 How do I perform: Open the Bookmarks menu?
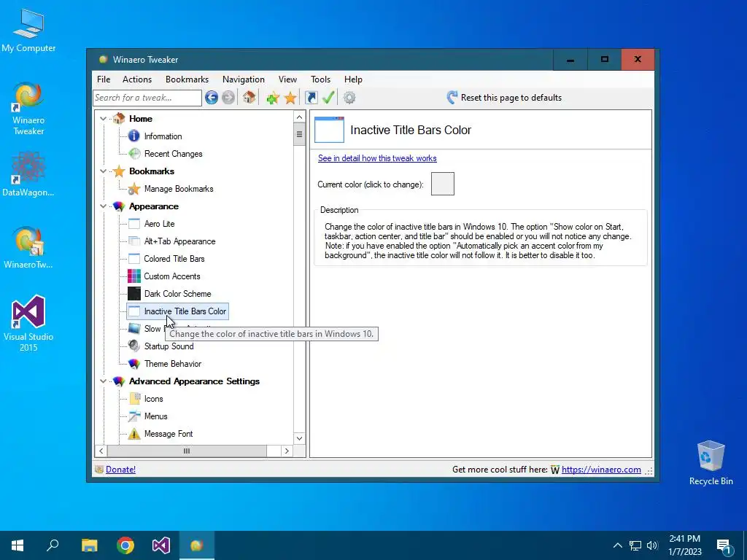tap(187, 79)
